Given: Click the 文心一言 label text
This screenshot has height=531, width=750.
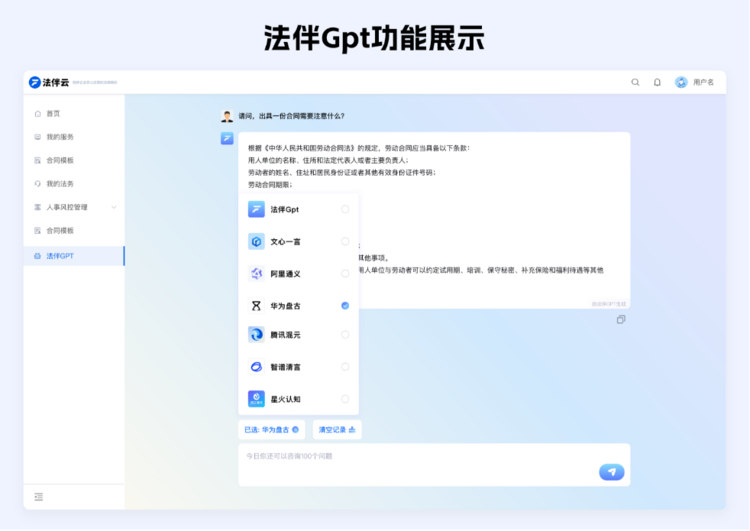Looking at the screenshot, I should click(x=285, y=242).
